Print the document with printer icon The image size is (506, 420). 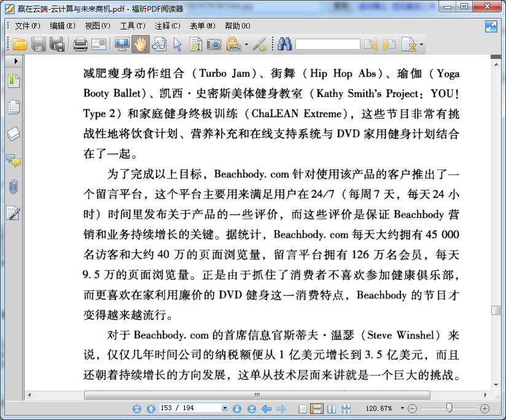tap(80, 44)
